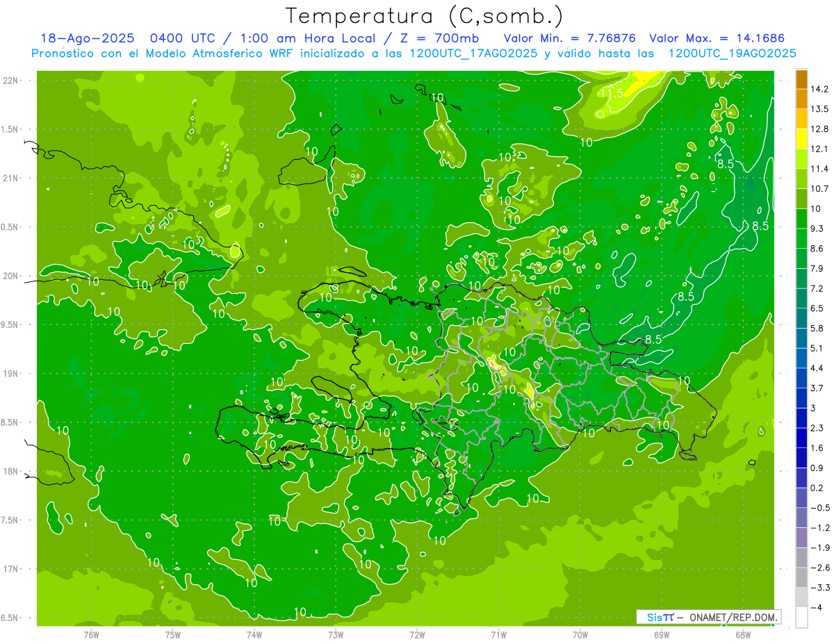This screenshot has width=834, height=644.
Task: Click the '11.5' contour label on map
Action: pos(612,93)
